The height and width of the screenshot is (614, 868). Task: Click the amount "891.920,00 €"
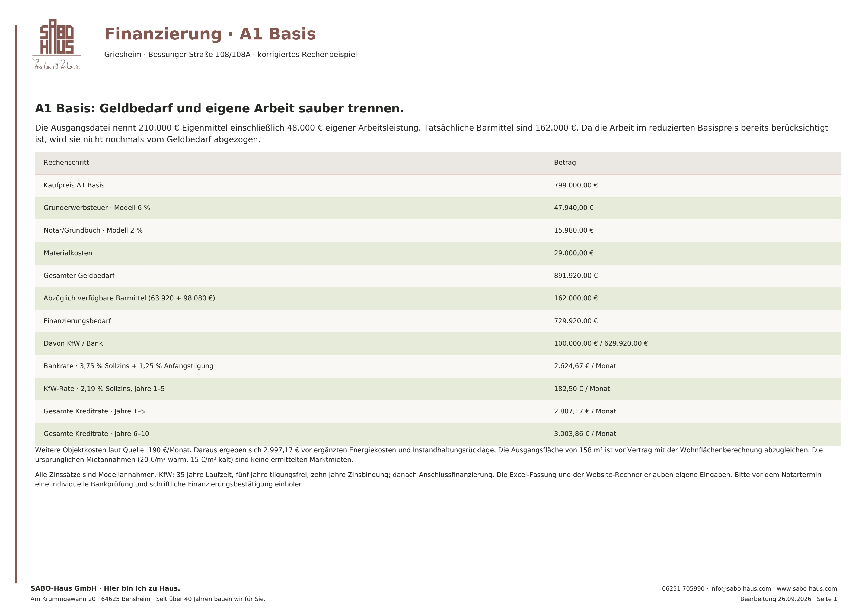[x=576, y=276]
